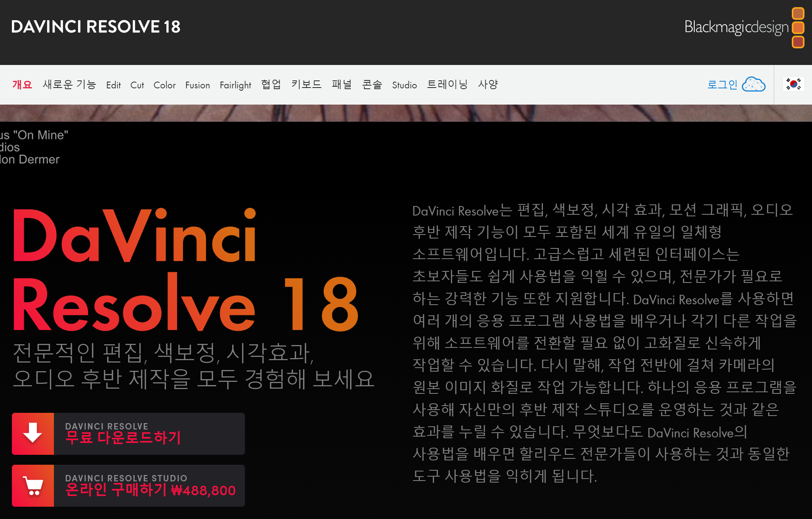
Task: Go to the 새로운 기능 tab
Action: (x=69, y=84)
